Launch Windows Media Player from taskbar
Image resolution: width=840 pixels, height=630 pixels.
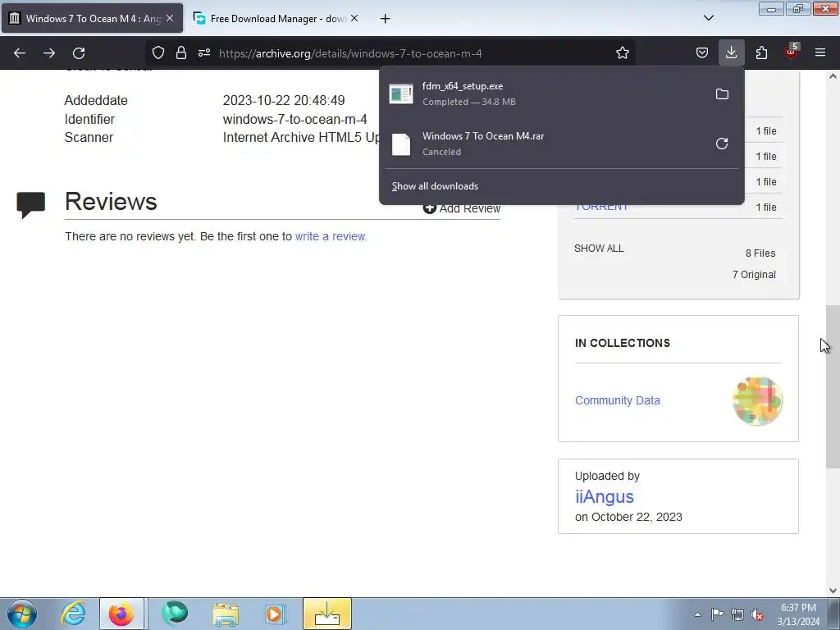click(x=276, y=614)
